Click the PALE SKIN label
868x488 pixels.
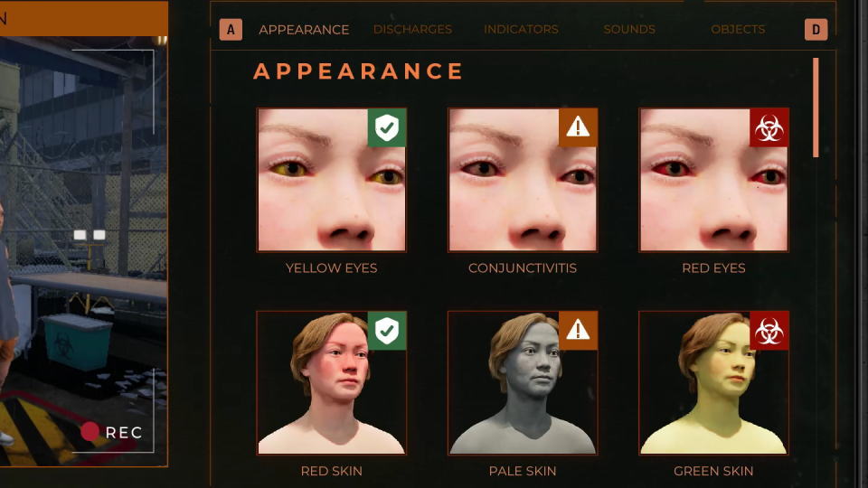click(523, 472)
